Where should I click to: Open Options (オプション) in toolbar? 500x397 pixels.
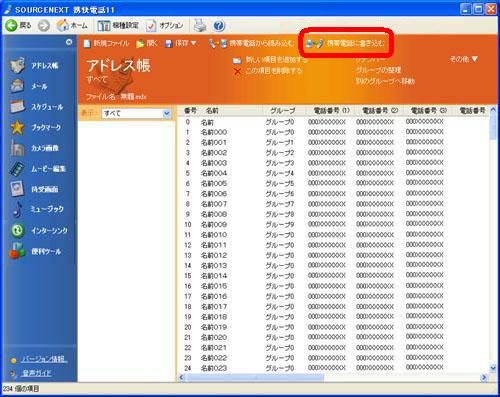click(165, 25)
